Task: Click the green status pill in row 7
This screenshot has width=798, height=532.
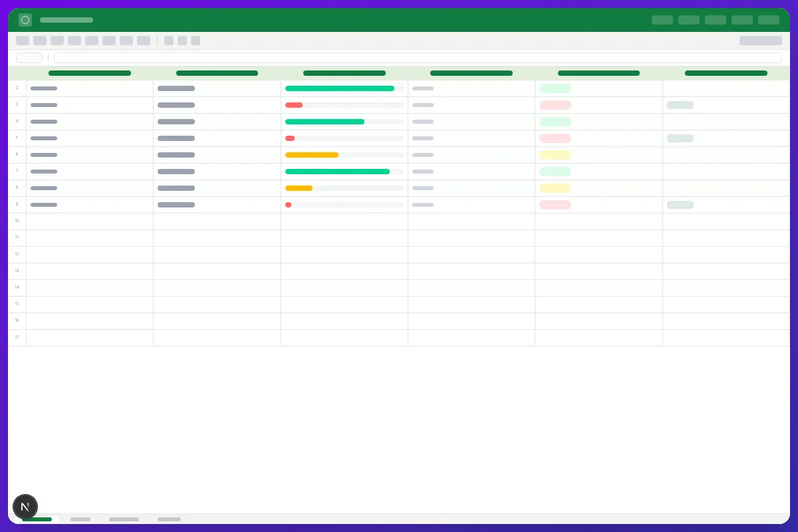Action: tap(555, 172)
